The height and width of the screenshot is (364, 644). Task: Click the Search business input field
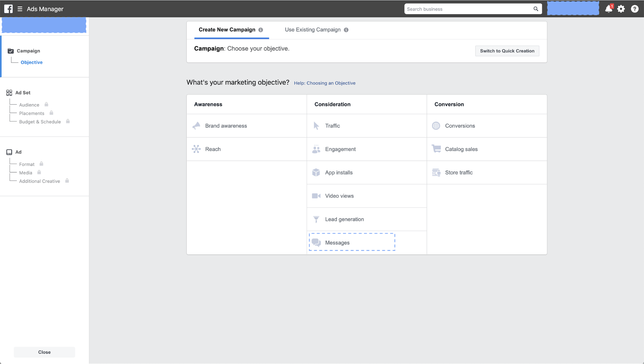(x=468, y=9)
